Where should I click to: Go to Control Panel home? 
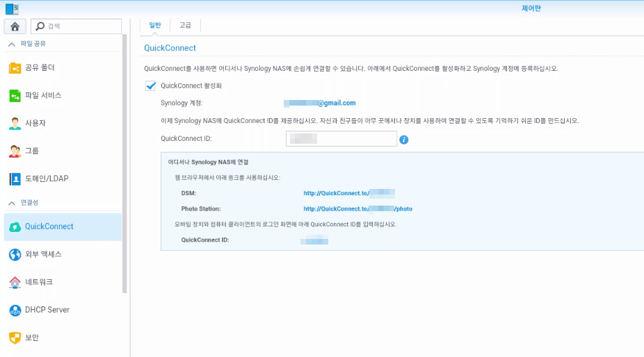(15, 26)
